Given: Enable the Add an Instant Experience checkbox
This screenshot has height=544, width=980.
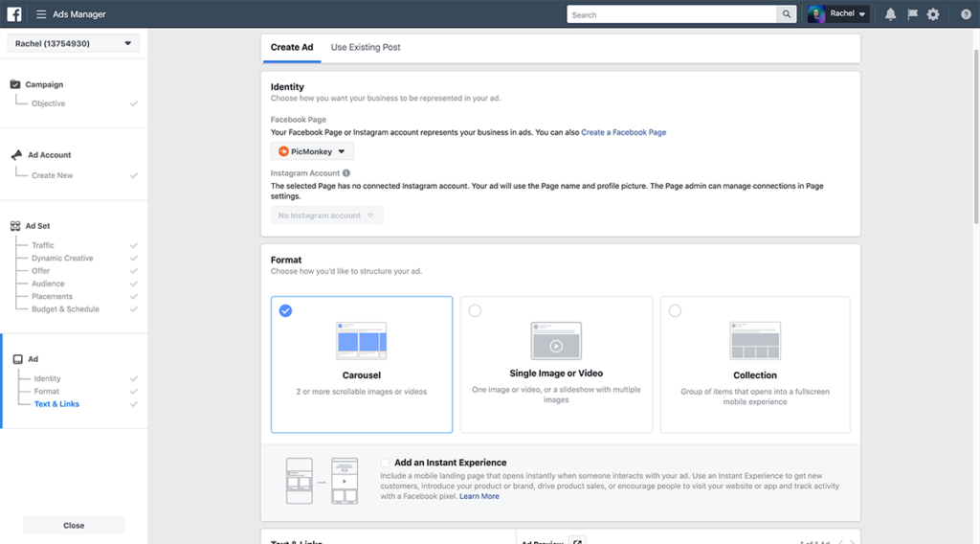Looking at the screenshot, I should (385, 463).
